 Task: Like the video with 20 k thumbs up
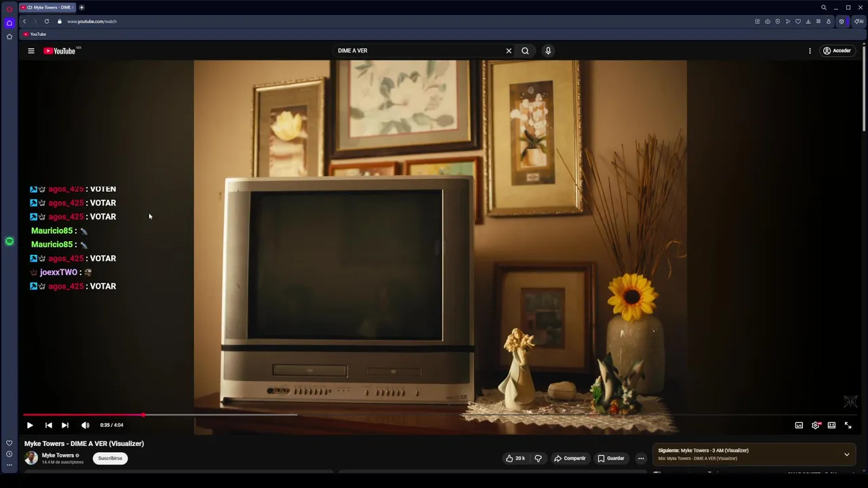[516, 459]
